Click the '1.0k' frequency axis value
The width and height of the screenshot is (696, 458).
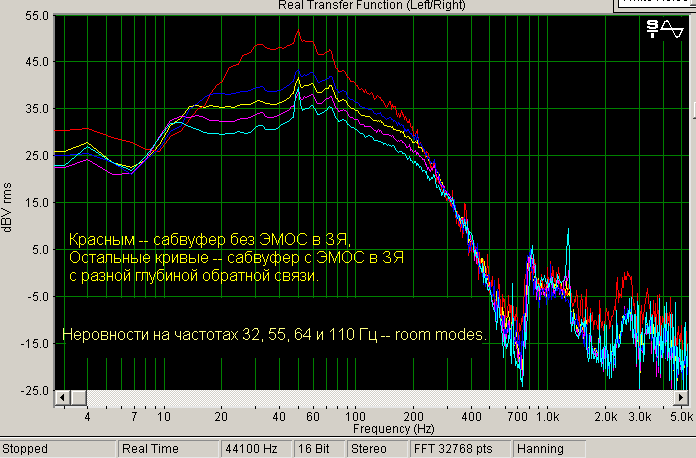548,417
